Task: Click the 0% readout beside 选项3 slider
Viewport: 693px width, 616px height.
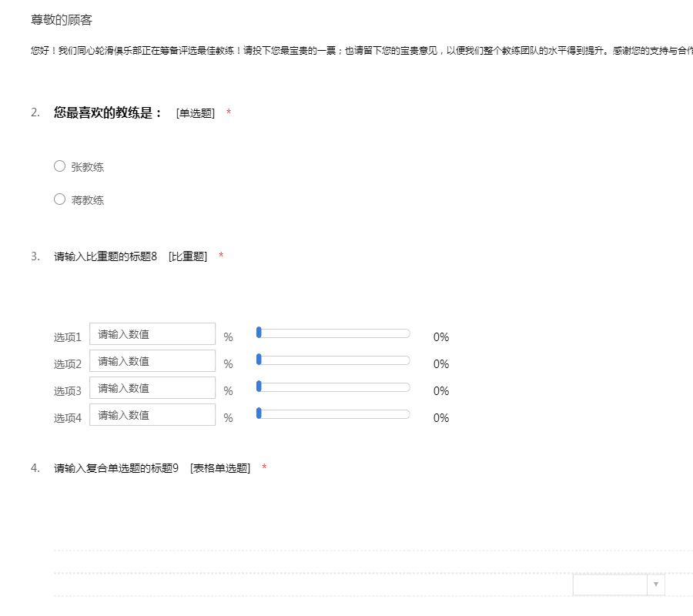Action: pos(440,391)
